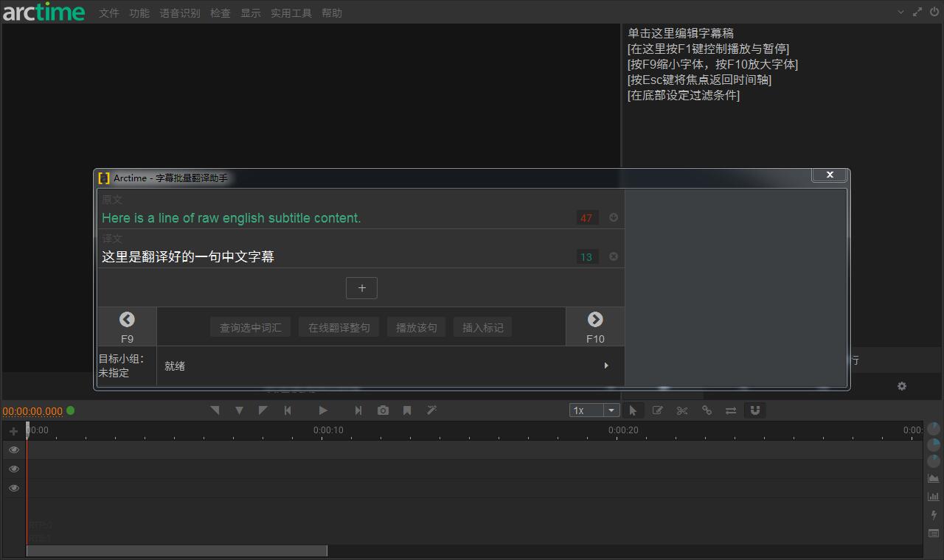
Task: Click the 查询选中词汇 button
Action: (x=251, y=327)
